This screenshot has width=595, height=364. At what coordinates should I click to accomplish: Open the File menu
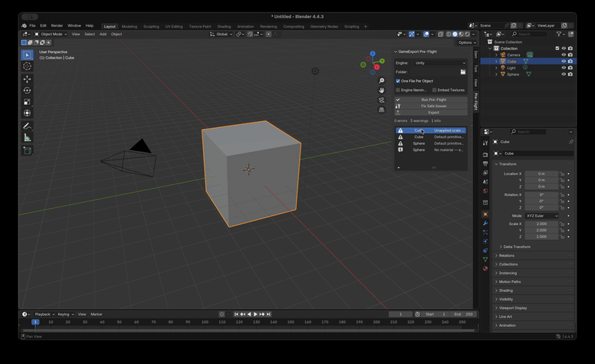[33, 26]
